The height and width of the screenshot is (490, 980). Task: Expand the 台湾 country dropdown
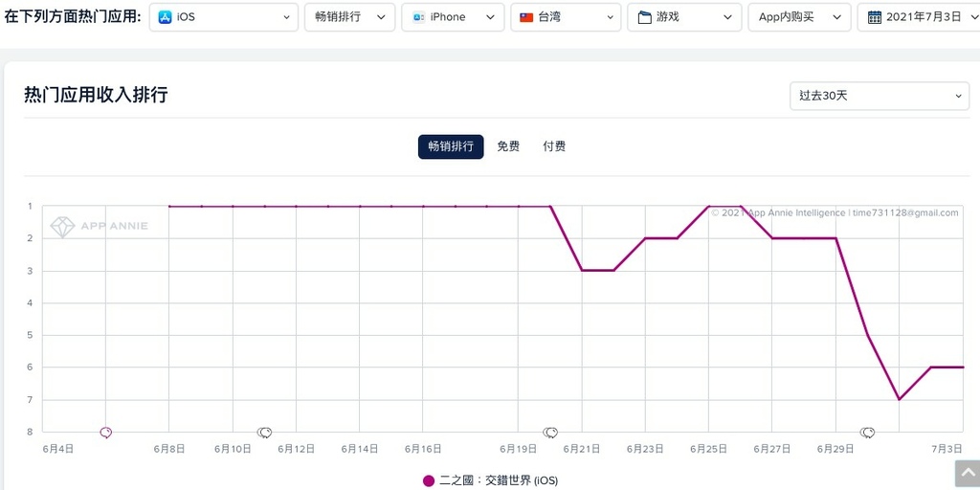[x=567, y=17]
